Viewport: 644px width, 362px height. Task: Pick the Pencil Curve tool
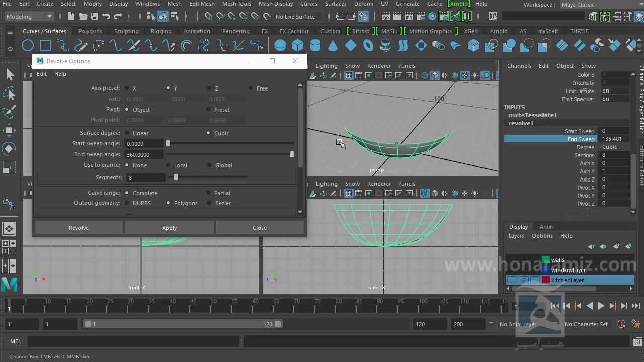click(x=80, y=46)
